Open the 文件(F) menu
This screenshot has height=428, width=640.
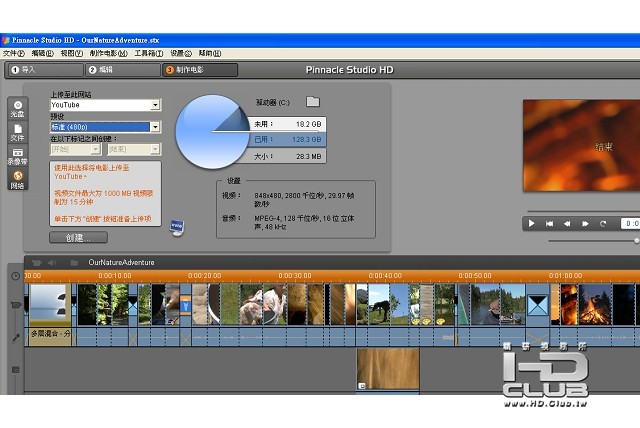pyautogui.click(x=13, y=53)
